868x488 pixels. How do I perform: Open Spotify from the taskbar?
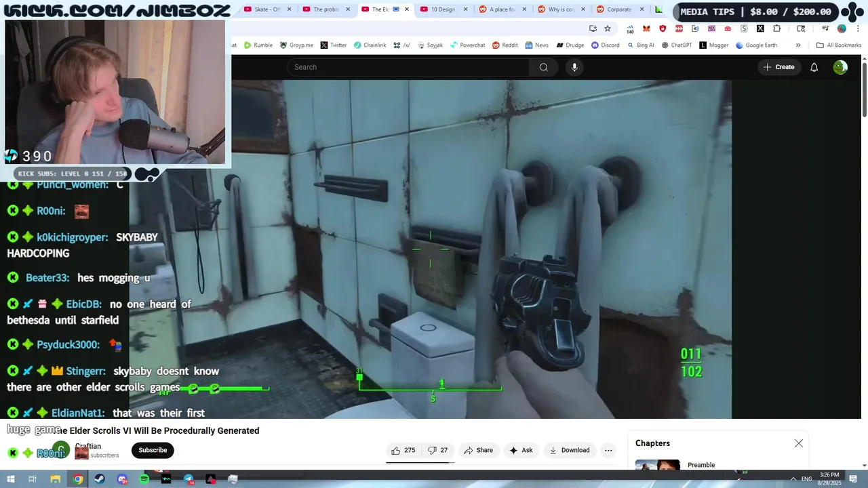[144, 479]
